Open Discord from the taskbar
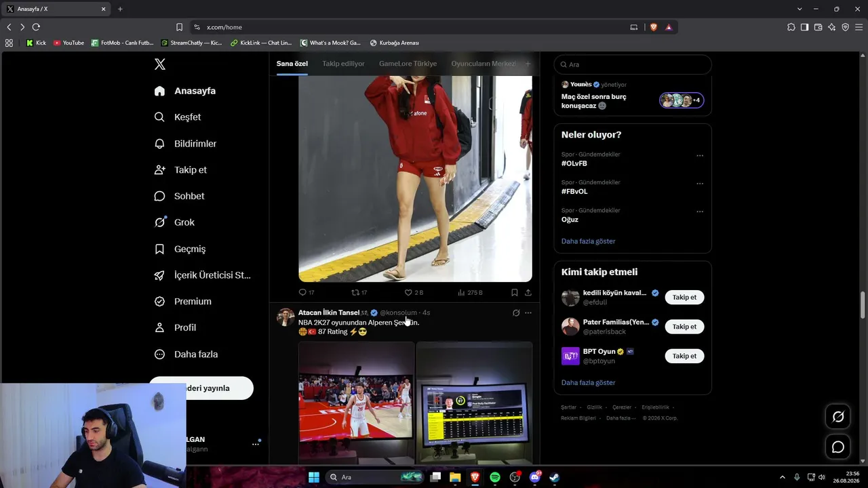Image resolution: width=868 pixels, height=488 pixels. pyautogui.click(x=535, y=477)
